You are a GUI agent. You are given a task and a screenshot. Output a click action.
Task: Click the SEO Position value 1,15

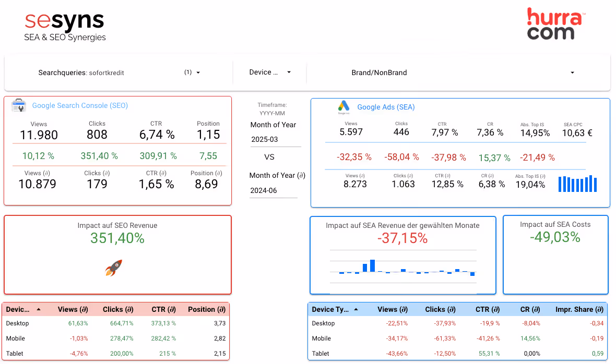(208, 135)
